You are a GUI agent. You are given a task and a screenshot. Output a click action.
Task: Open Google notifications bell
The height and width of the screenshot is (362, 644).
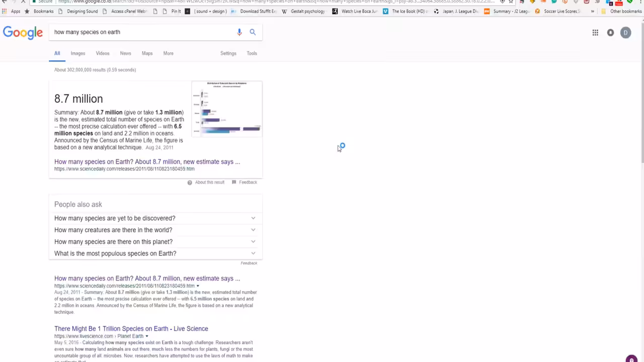pos(610,33)
